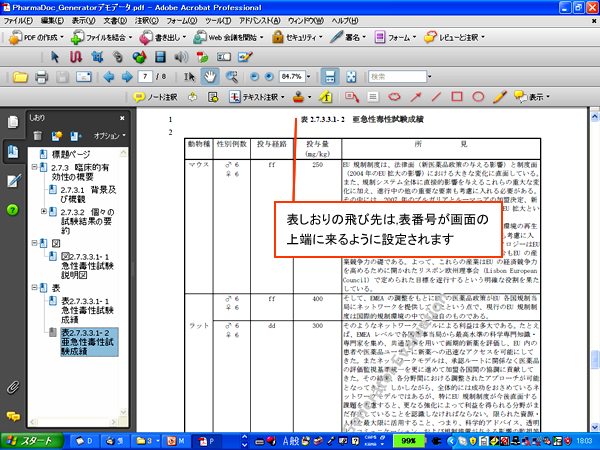Select the red Arrow drawing tool

tap(416, 97)
